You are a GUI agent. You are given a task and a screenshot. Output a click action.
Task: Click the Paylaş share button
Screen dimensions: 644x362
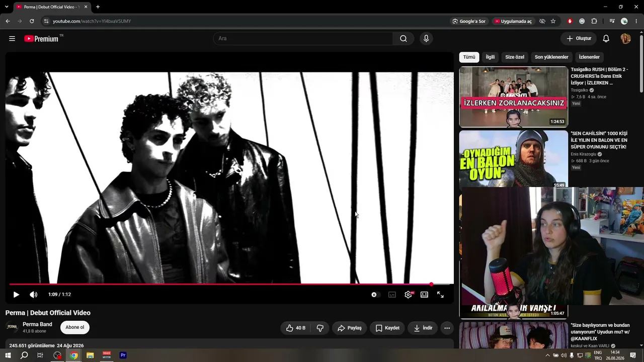click(350, 328)
